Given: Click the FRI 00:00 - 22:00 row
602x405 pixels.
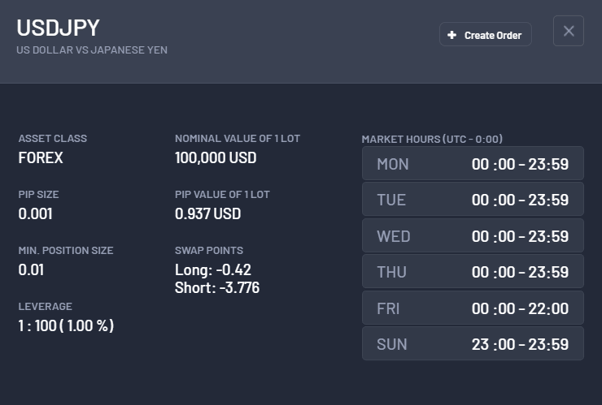Looking at the screenshot, I should [x=472, y=308].
